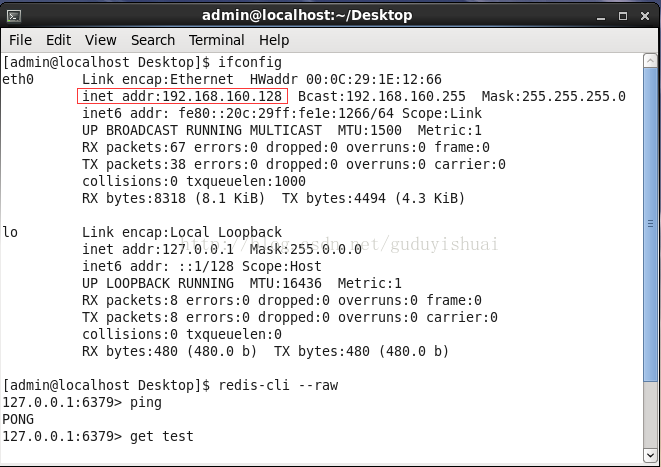Maximize the terminal window
Screen dimensions: 661x467
coord(623,16)
